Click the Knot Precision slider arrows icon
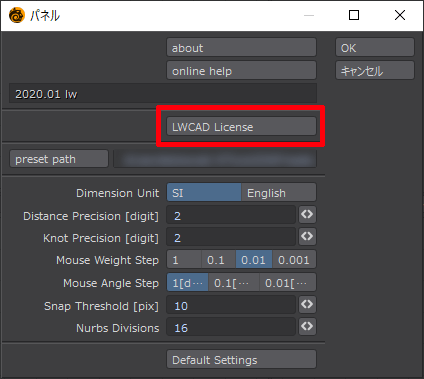 click(307, 236)
